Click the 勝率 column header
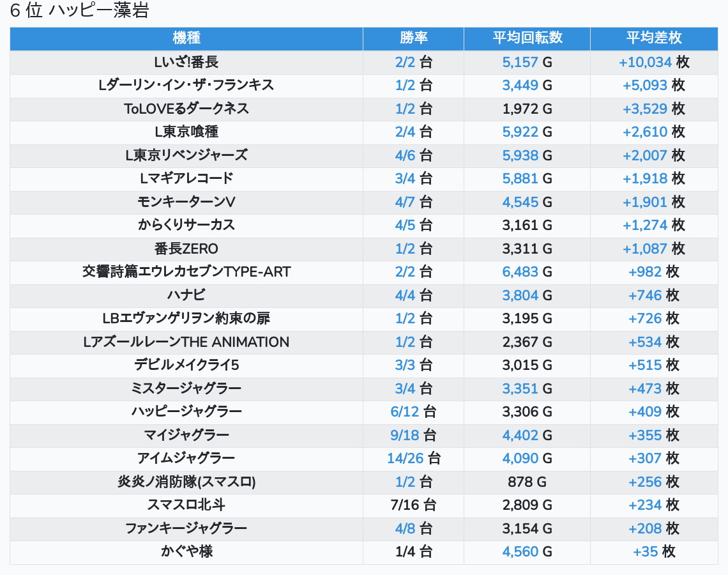The width and height of the screenshot is (728, 575). [x=413, y=38]
